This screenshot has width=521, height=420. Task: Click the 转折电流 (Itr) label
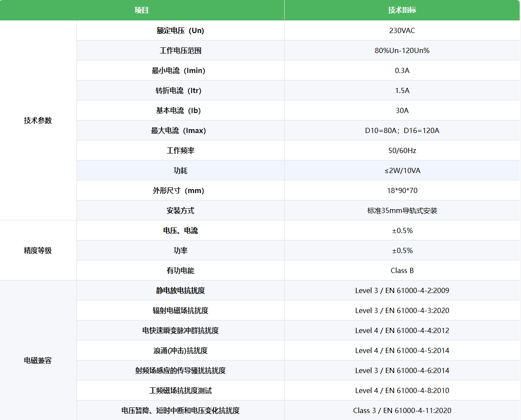click(180, 90)
